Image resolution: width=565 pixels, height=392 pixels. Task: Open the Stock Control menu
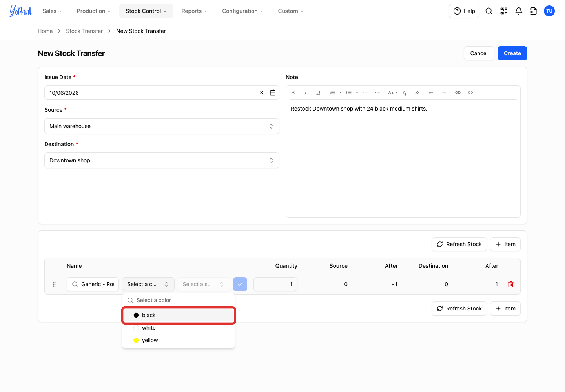pyautogui.click(x=146, y=11)
